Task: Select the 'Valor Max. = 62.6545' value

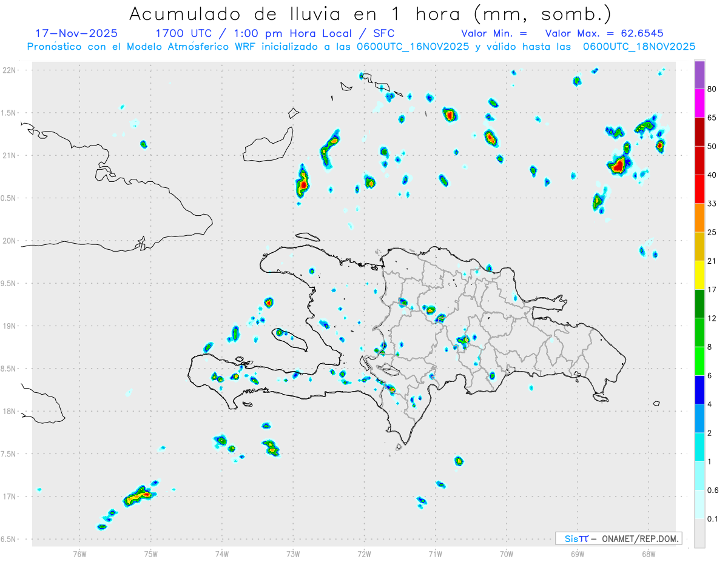Action: tap(604, 33)
